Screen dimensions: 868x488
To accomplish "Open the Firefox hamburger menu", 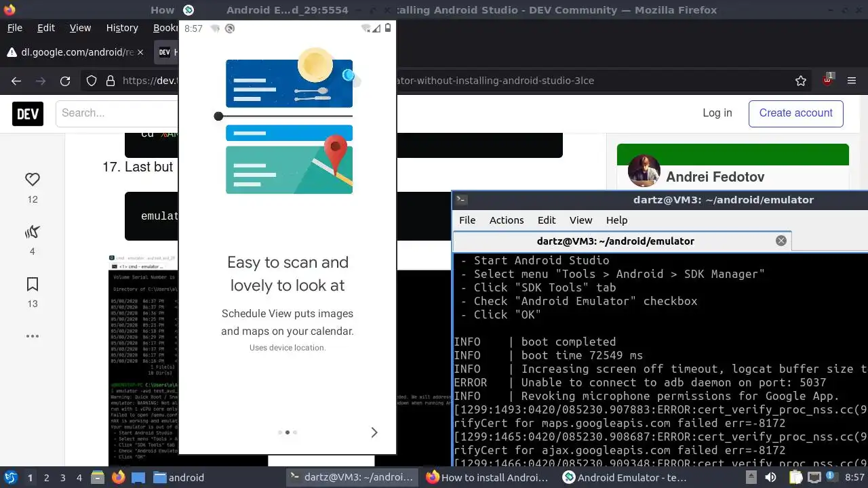I will tap(852, 81).
